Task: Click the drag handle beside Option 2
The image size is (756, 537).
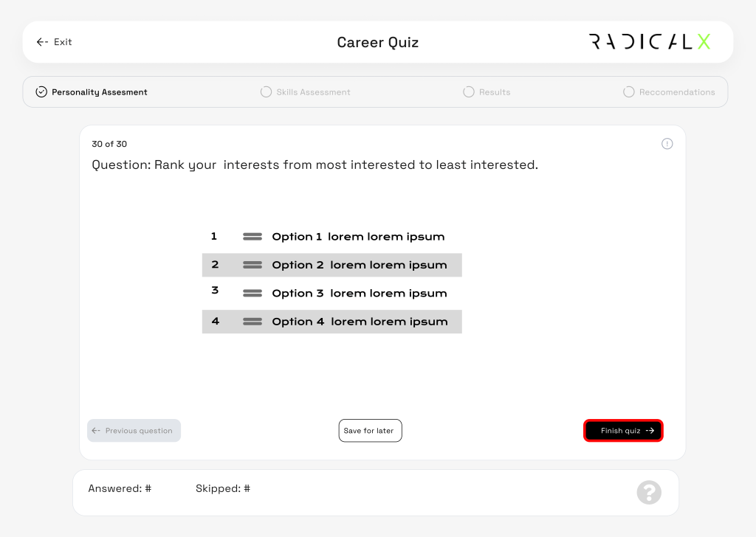Action: pos(252,265)
